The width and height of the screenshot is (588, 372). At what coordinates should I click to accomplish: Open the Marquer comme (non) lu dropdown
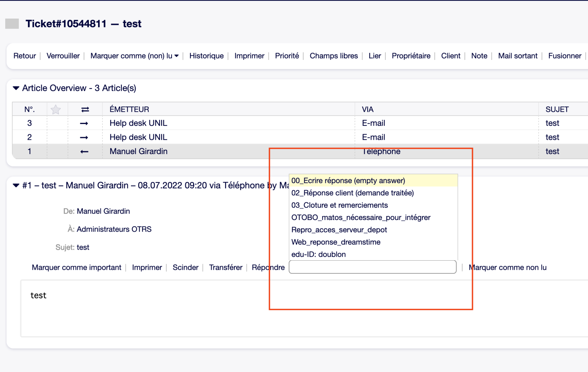(x=134, y=56)
